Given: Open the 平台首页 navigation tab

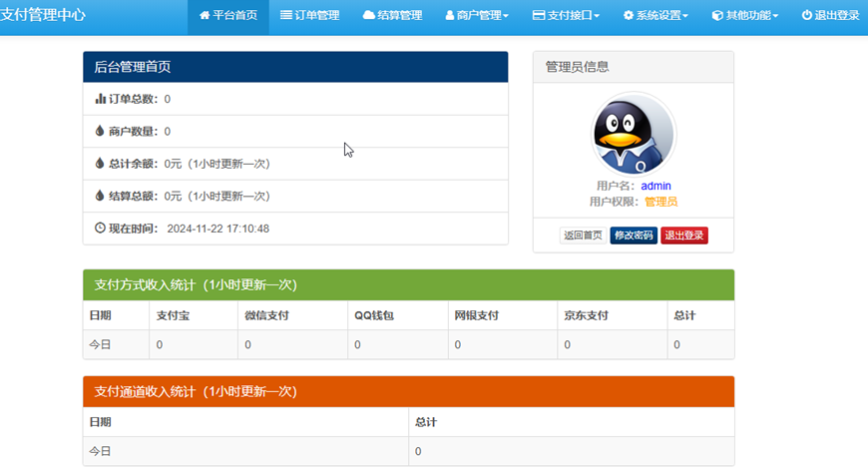Looking at the screenshot, I should point(228,16).
